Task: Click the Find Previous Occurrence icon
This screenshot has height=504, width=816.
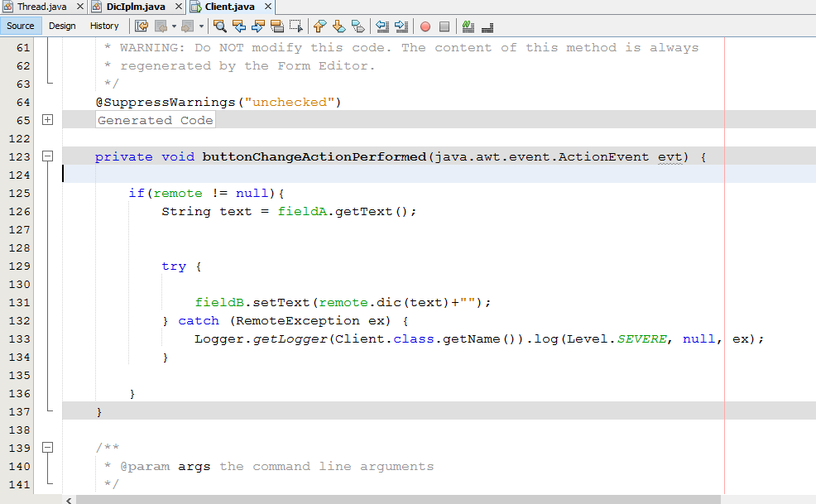Action: pyautogui.click(x=239, y=26)
